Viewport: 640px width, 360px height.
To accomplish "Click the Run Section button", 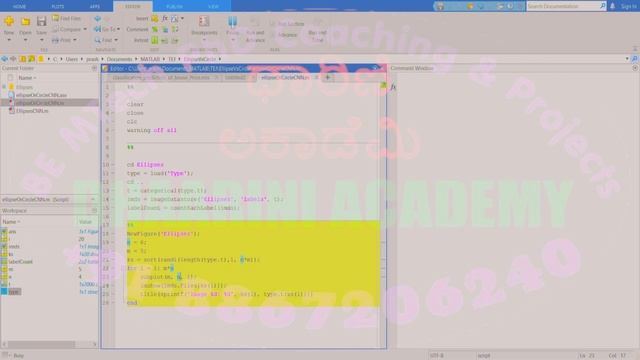I will tap(287, 24).
